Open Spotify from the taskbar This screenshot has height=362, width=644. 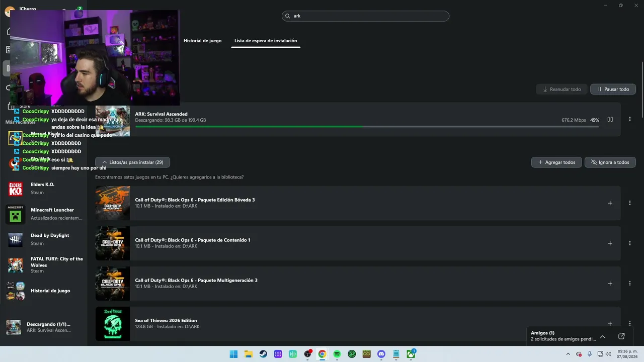pos(337,354)
